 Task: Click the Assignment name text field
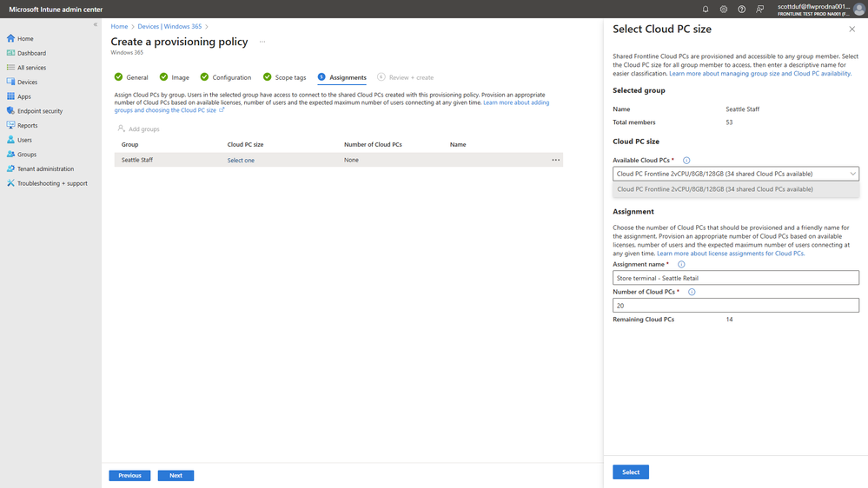pos(735,278)
